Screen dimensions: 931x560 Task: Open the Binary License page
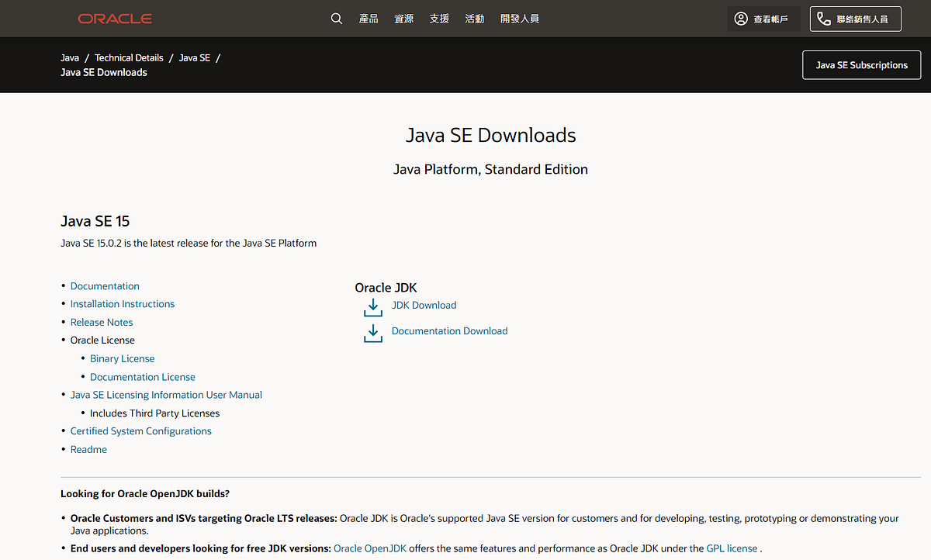(122, 358)
